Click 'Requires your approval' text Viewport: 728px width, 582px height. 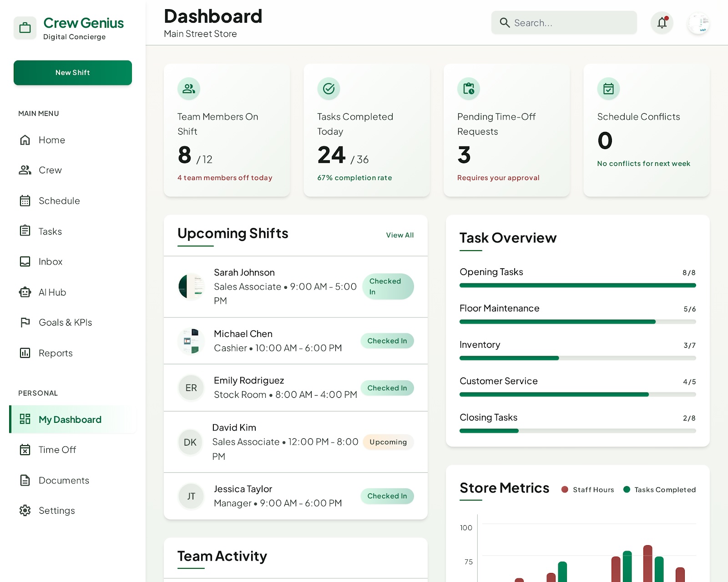pos(498,178)
